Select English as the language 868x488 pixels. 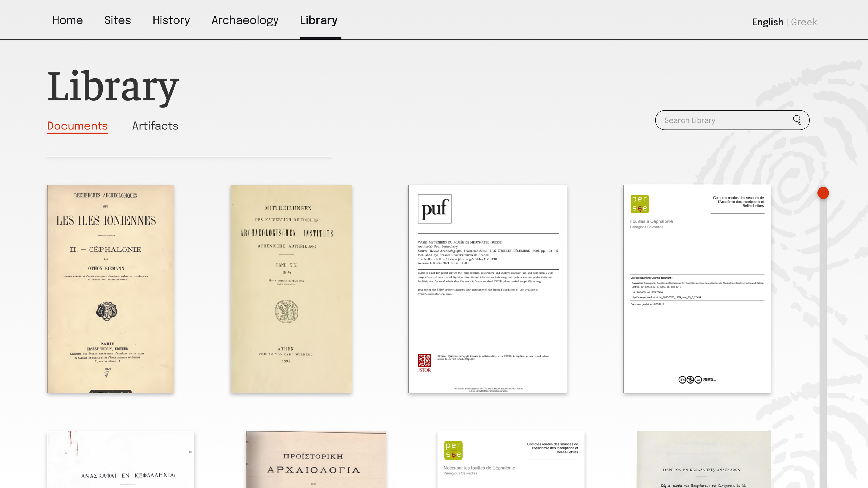click(x=767, y=22)
